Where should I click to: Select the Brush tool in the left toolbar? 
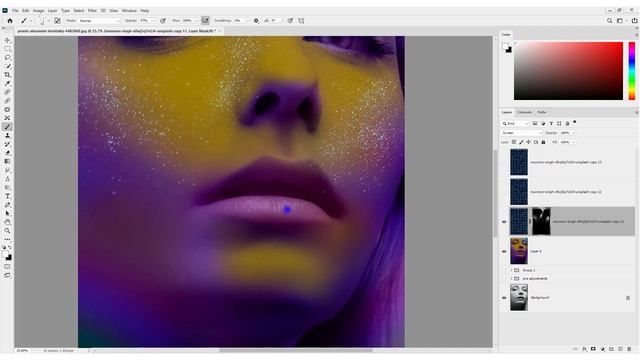point(7,127)
